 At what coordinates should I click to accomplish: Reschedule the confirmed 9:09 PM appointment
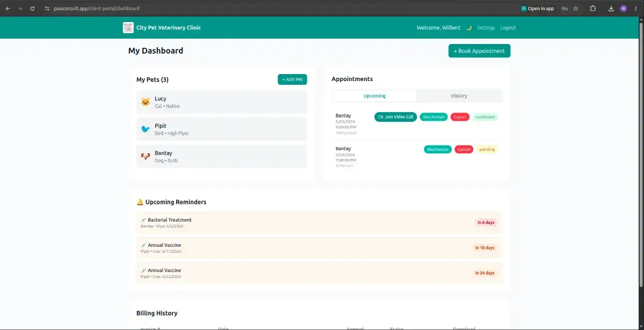point(434,117)
